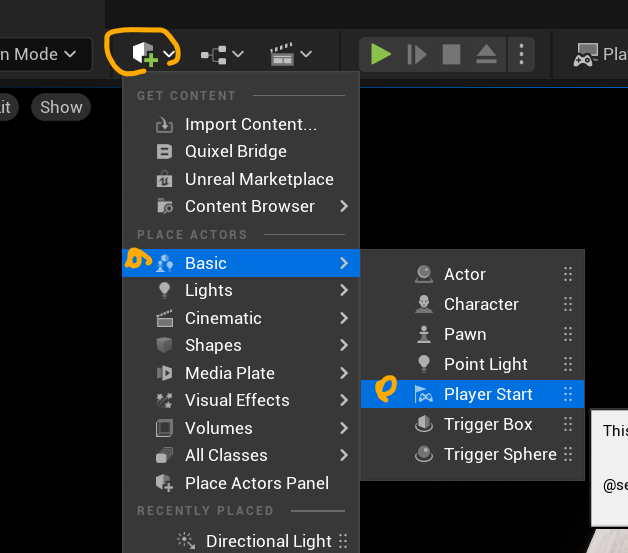Image resolution: width=628 pixels, height=553 pixels.
Task: Open the cinematics clapperboard toolbar icon
Action: [x=282, y=54]
